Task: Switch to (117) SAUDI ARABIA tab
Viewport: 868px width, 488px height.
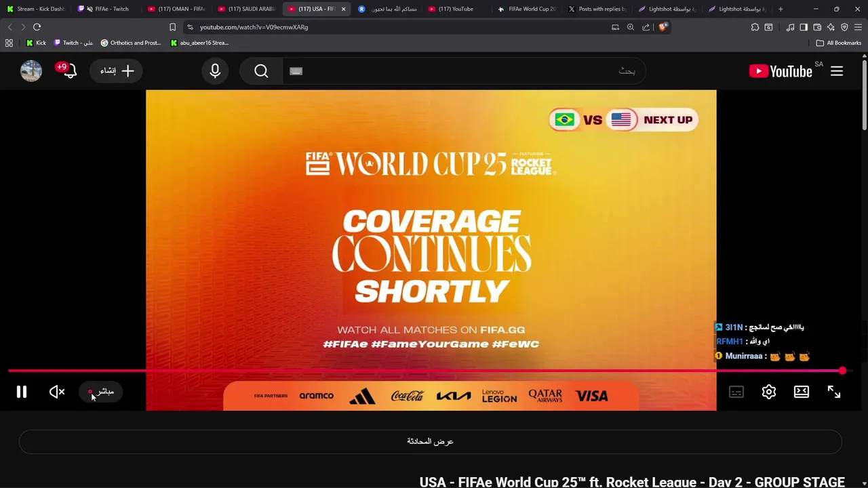Action: pyautogui.click(x=246, y=9)
